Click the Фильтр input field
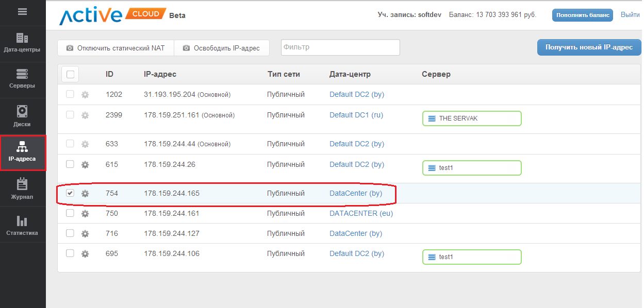Image resolution: width=644 pixels, height=308 pixels. click(340, 47)
